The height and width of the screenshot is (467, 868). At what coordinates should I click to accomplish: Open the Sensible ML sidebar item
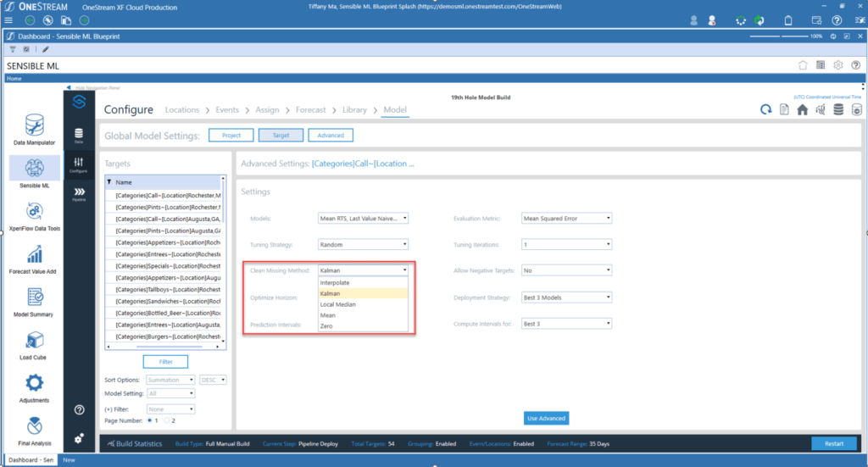coord(34,173)
